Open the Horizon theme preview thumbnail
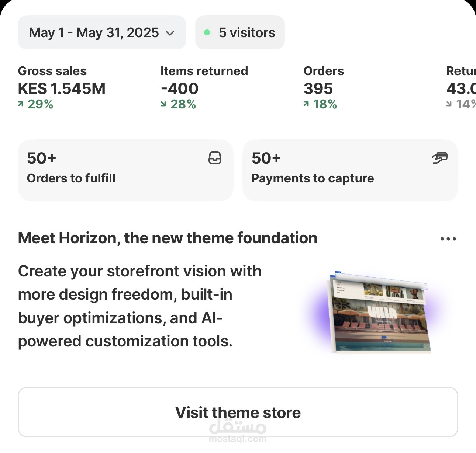Image resolution: width=476 pixels, height=453 pixels. pos(380,313)
